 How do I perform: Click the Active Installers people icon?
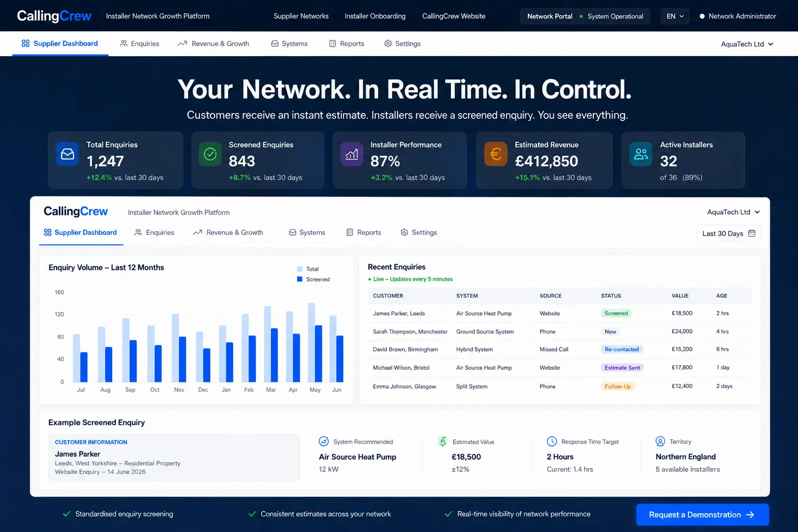[x=641, y=154]
